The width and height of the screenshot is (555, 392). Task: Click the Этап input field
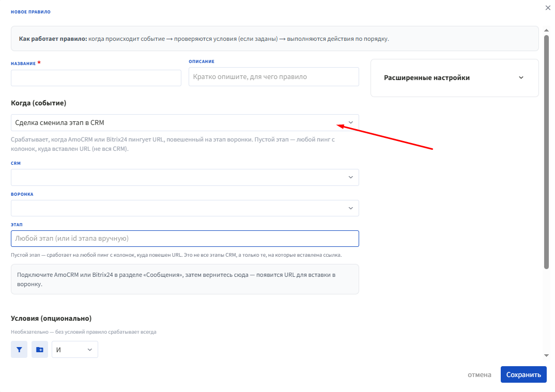[x=185, y=239]
